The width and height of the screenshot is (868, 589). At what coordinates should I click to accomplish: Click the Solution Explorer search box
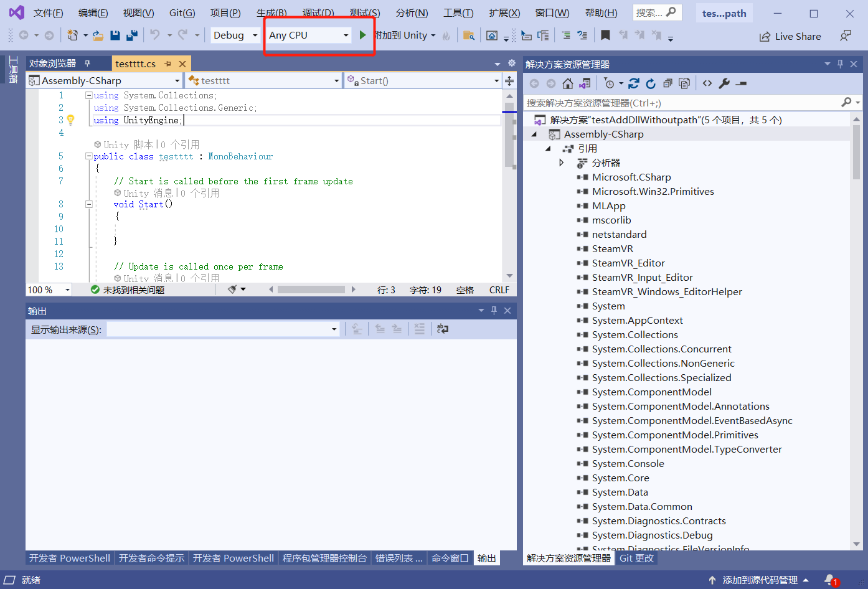[x=679, y=103]
